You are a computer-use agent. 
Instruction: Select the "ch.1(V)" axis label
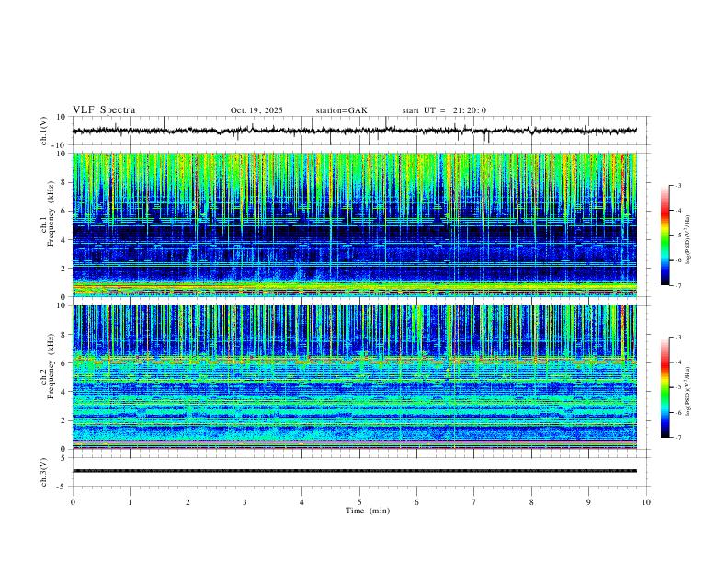(44, 131)
